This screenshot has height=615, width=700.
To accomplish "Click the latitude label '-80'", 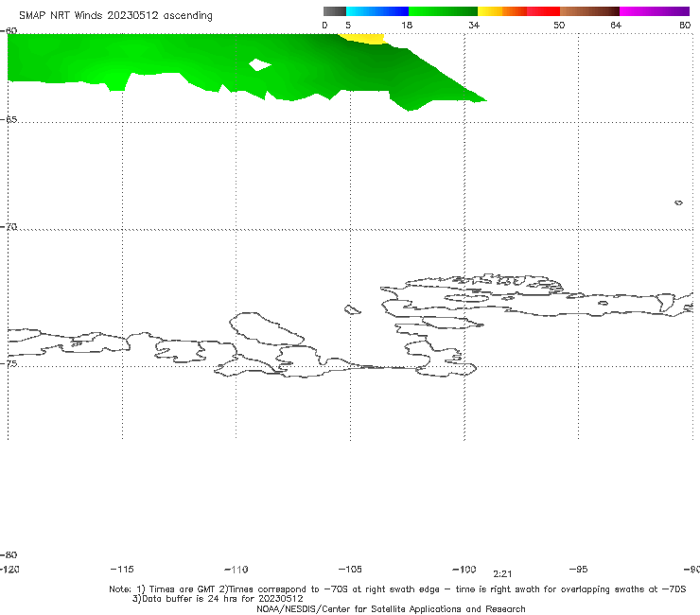I will pyautogui.click(x=9, y=554).
